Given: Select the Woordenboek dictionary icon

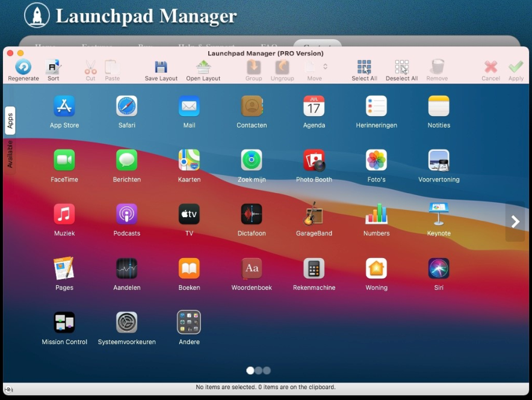Looking at the screenshot, I should [252, 268].
